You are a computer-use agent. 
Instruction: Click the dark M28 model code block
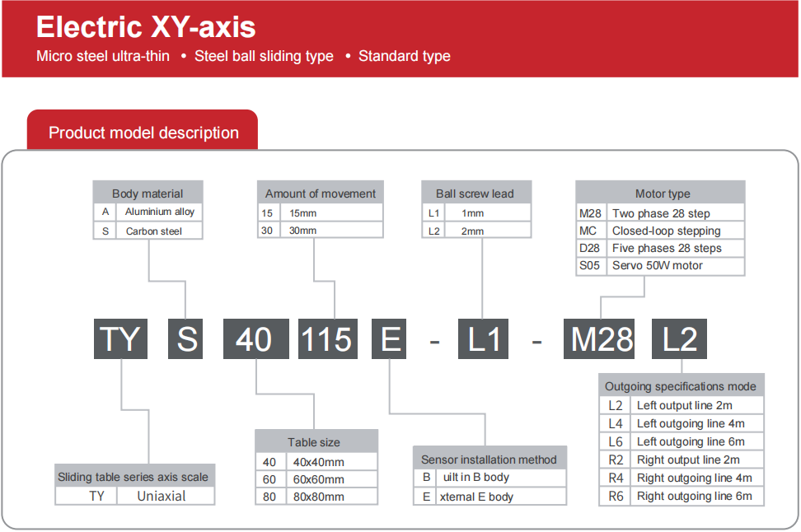pyautogui.click(x=602, y=338)
